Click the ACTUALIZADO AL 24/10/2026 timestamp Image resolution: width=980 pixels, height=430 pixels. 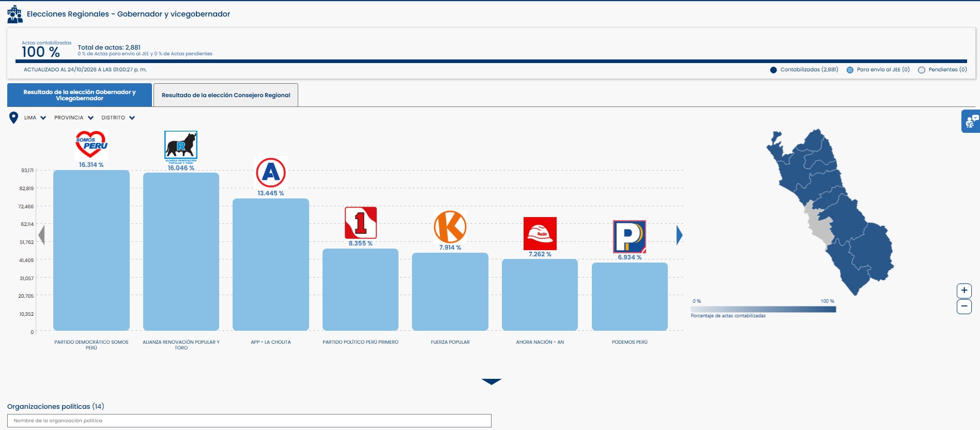point(85,69)
